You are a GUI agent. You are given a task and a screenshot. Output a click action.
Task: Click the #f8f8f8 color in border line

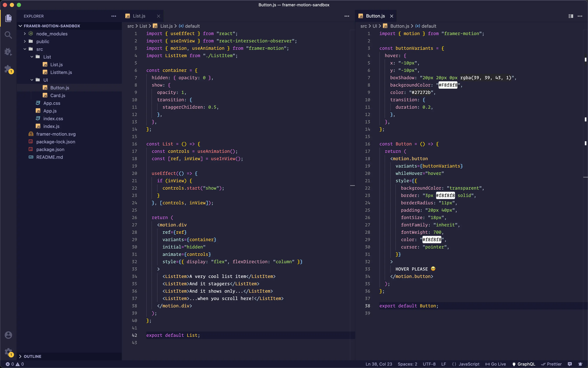[445, 195]
